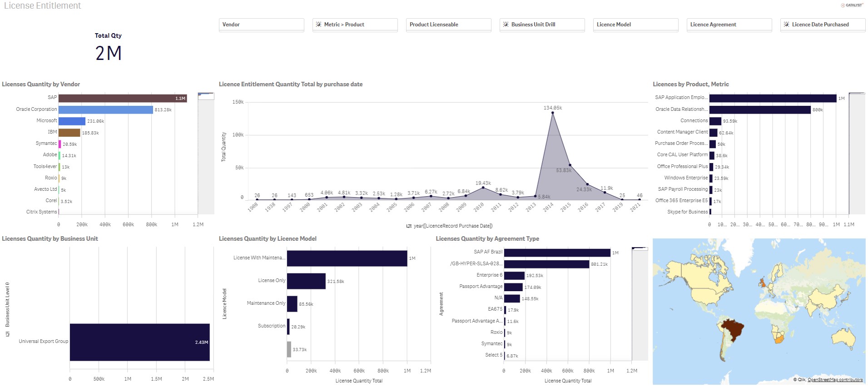
Task: Click the Connections product label
Action: pos(694,120)
